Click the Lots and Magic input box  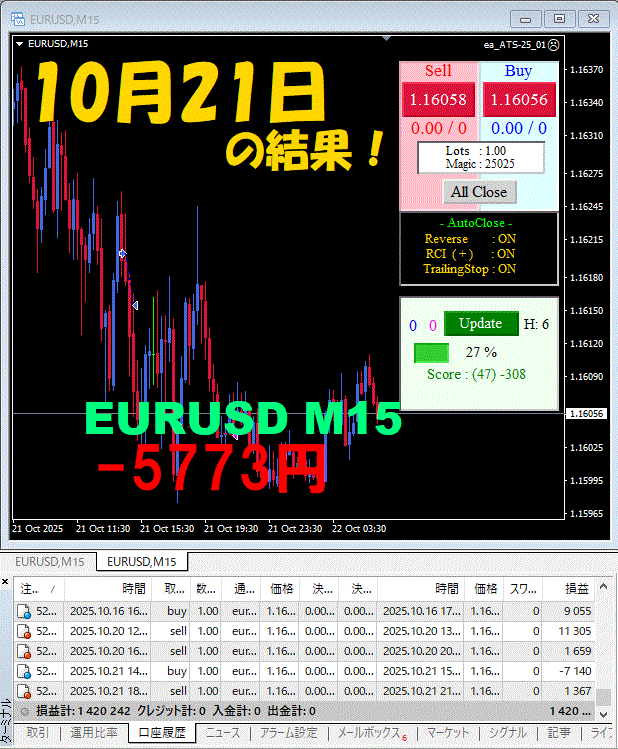[x=480, y=158]
